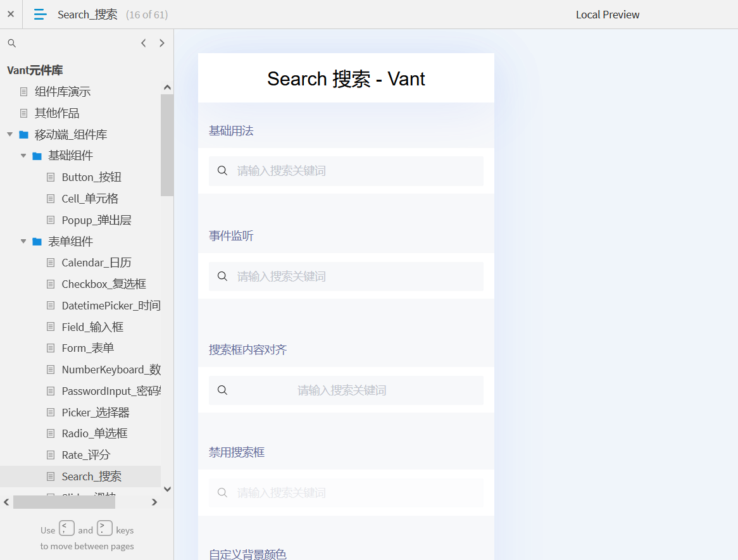Click the Search 搜索 - Vant heading
Image resolution: width=738 pixels, height=560 pixels.
(x=346, y=78)
